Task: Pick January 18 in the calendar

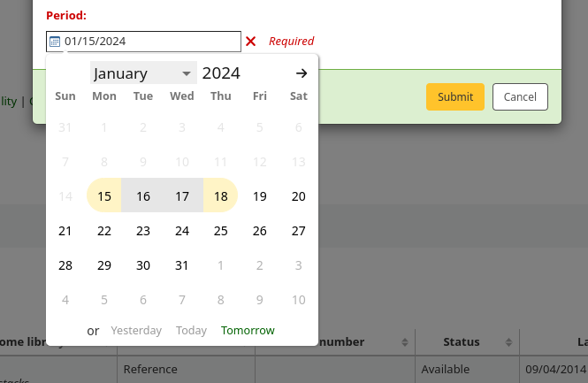Action: [x=221, y=196]
